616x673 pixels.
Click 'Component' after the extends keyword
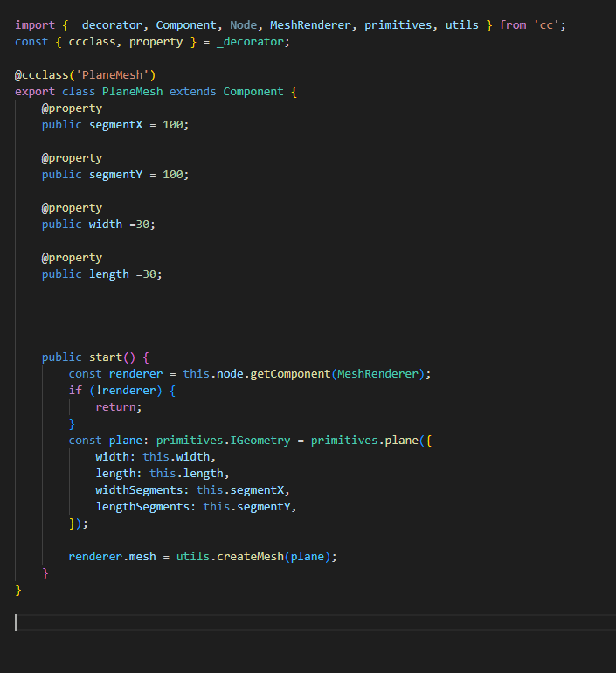click(253, 92)
